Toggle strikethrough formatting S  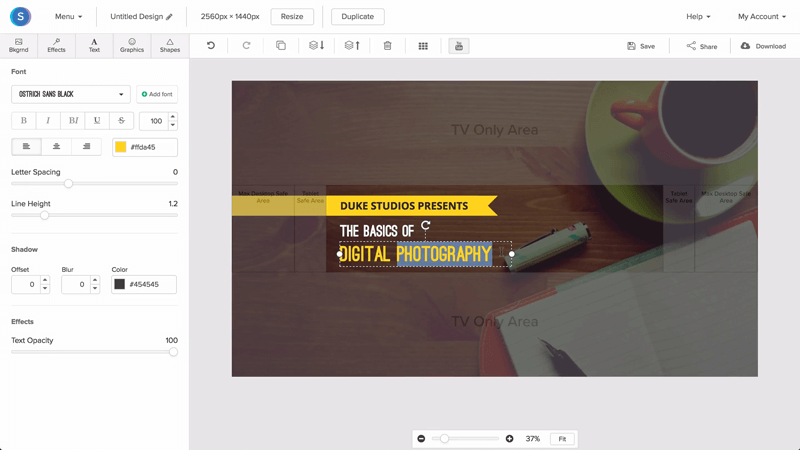click(121, 120)
